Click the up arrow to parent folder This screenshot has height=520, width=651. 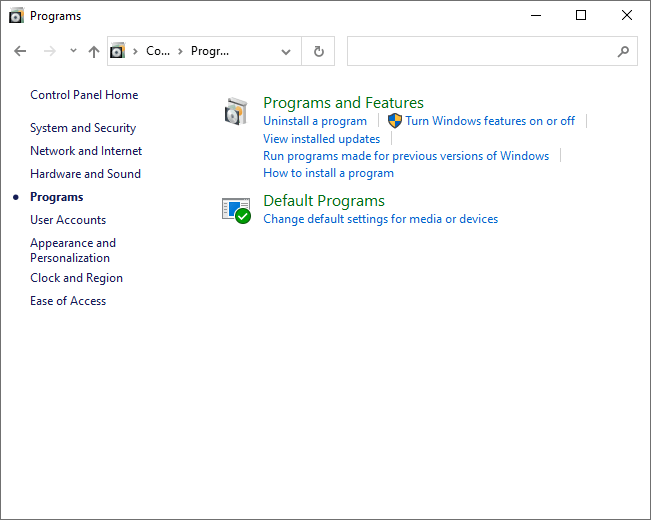pos(94,51)
